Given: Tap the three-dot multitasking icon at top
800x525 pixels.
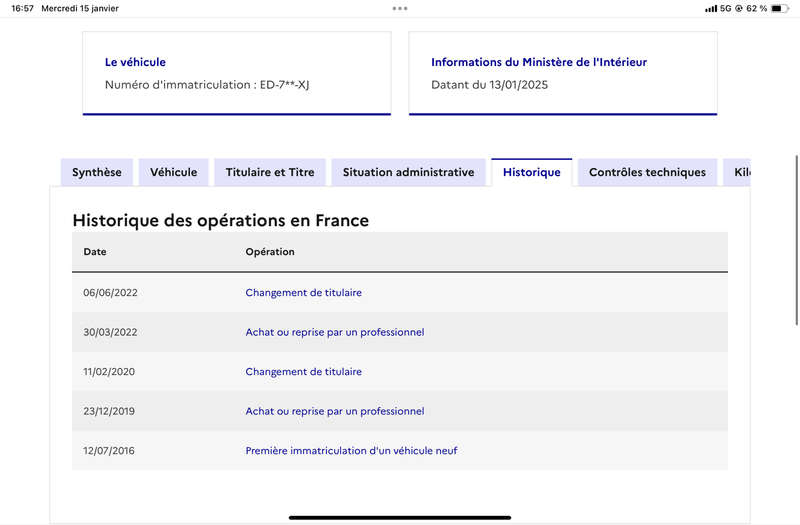Looking at the screenshot, I should (x=400, y=8).
